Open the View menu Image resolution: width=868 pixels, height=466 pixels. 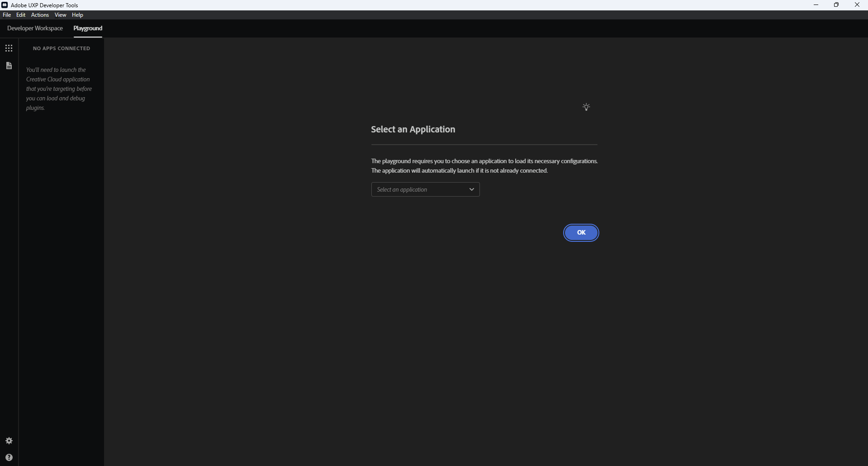[x=60, y=15]
